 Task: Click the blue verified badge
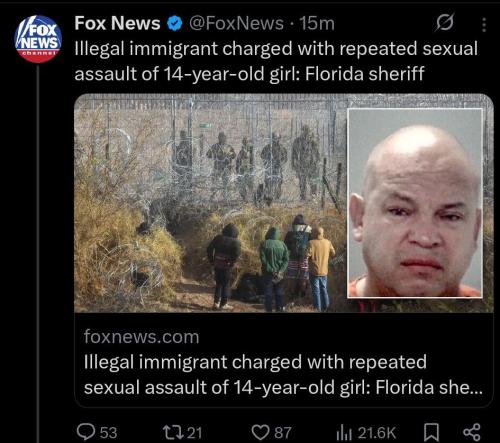(x=174, y=24)
